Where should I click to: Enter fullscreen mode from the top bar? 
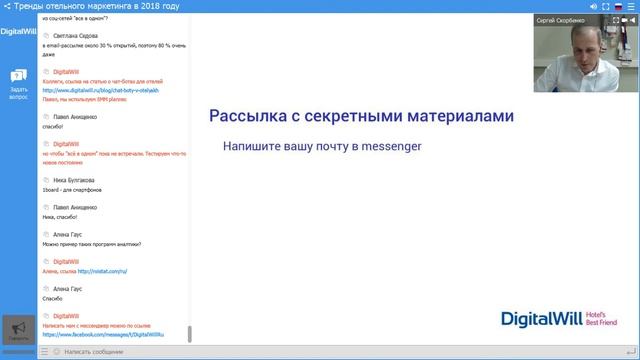606,7
